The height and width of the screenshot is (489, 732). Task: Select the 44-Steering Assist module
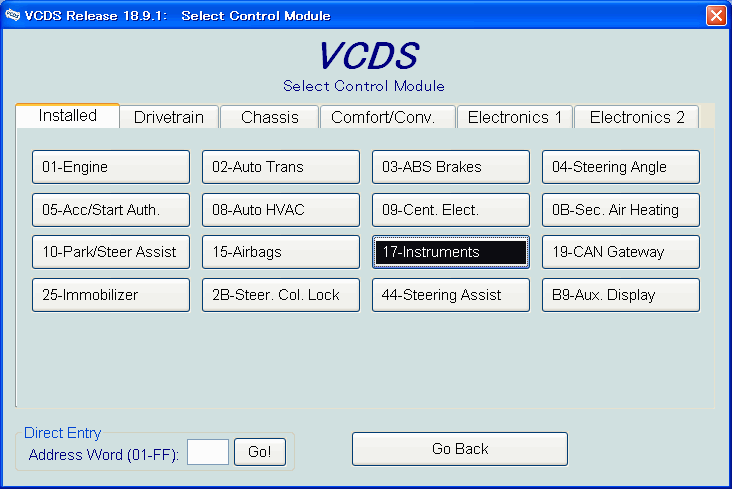tap(450, 295)
